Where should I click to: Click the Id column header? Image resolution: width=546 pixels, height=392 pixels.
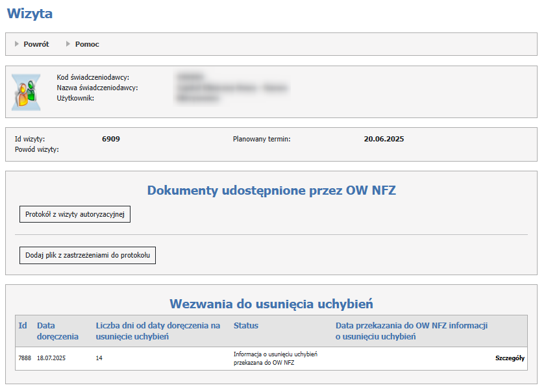[23, 325]
